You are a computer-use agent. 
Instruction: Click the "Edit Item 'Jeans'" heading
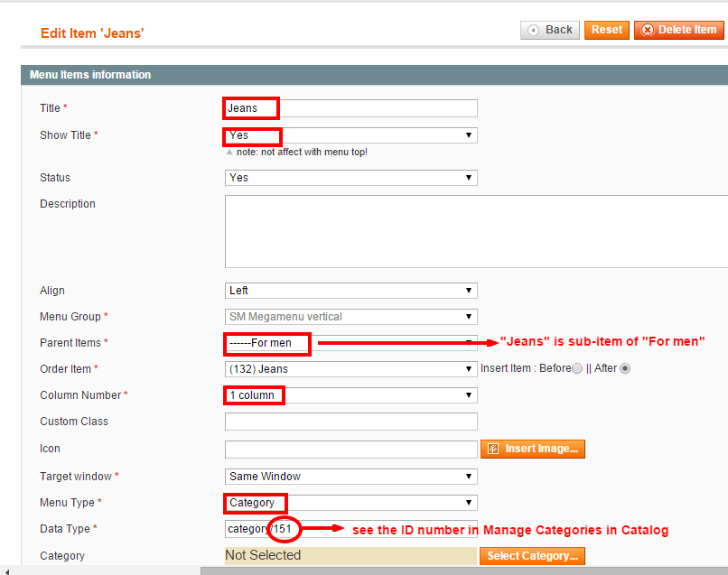92,33
